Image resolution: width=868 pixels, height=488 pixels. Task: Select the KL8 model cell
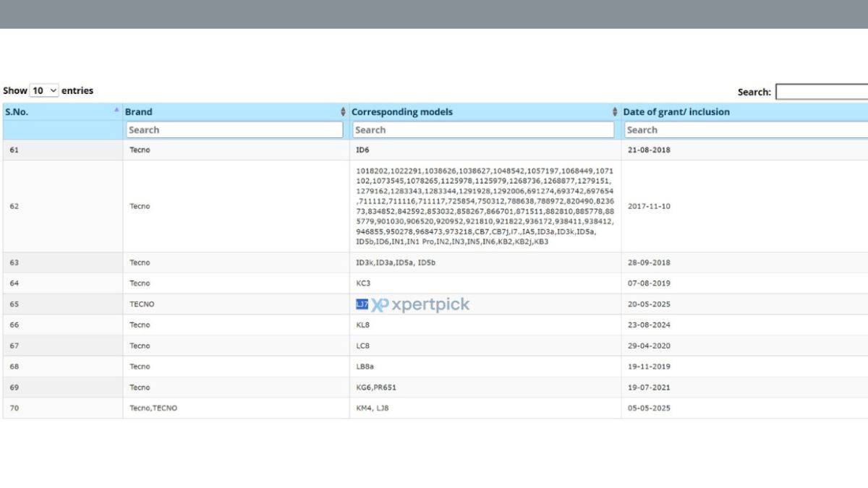(363, 325)
